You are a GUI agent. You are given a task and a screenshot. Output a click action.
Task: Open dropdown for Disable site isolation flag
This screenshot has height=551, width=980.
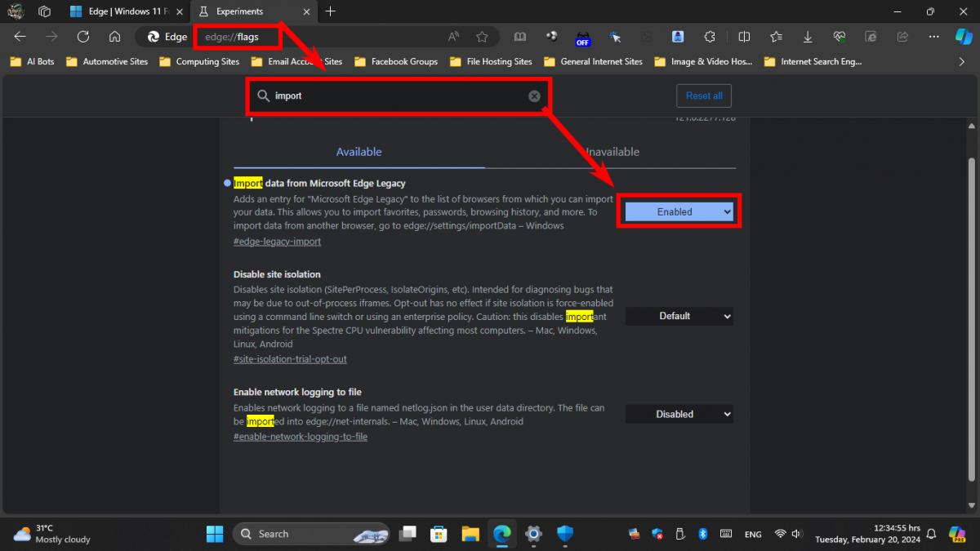tap(679, 316)
